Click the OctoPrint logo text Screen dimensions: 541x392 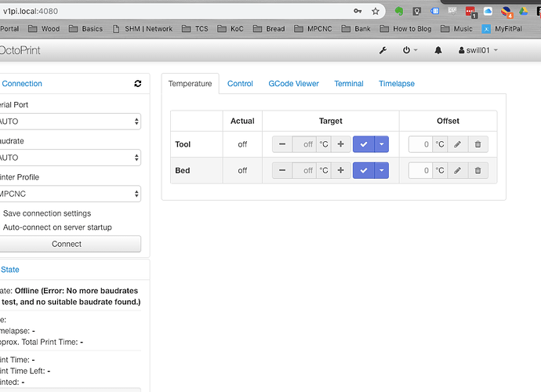(20, 50)
